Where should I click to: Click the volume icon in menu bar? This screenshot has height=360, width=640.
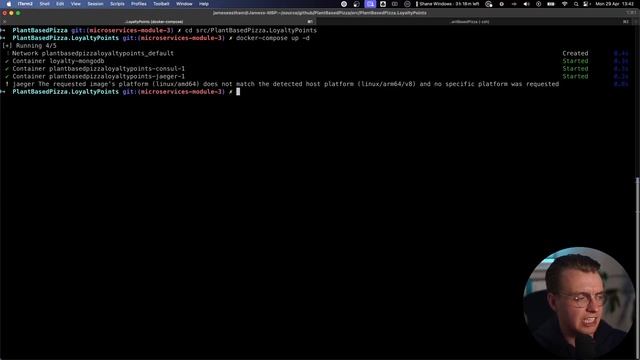[527, 4]
